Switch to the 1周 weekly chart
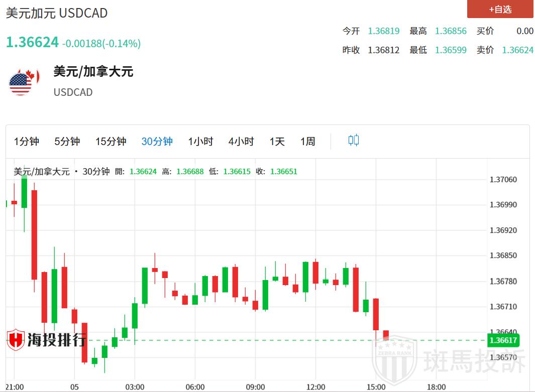Image resolution: width=535 pixels, height=392 pixels. click(x=308, y=142)
